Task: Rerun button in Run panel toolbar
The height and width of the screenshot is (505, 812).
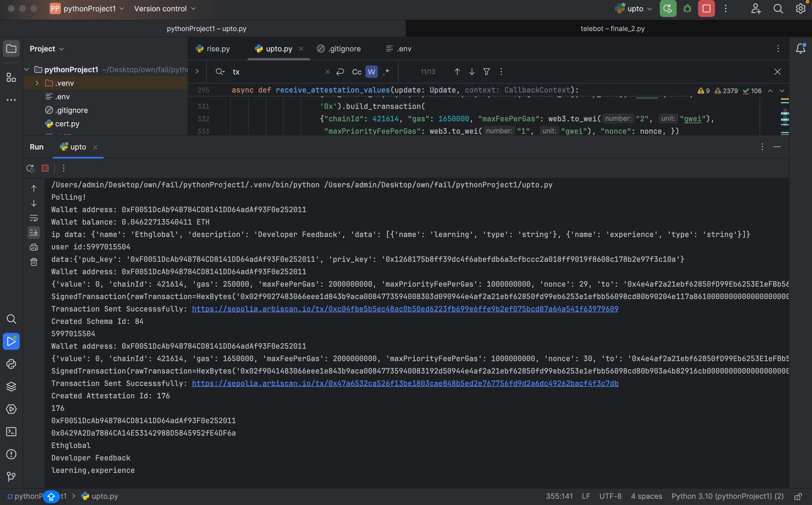Action: tap(30, 168)
